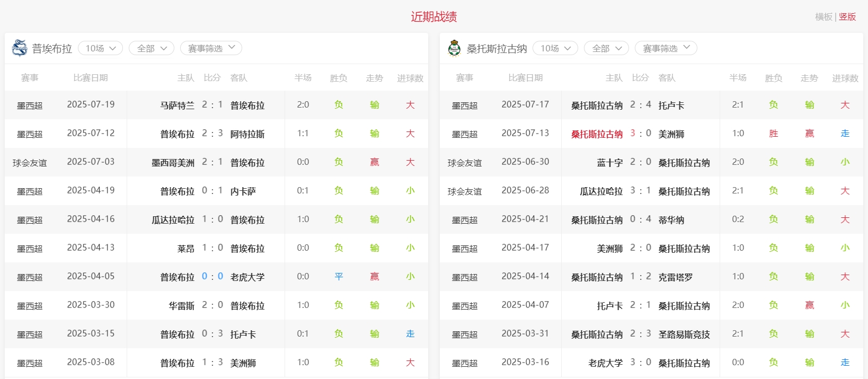
Task: Open Santos Laguna's 赛事筛选 dropdown
Action: click(x=666, y=48)
